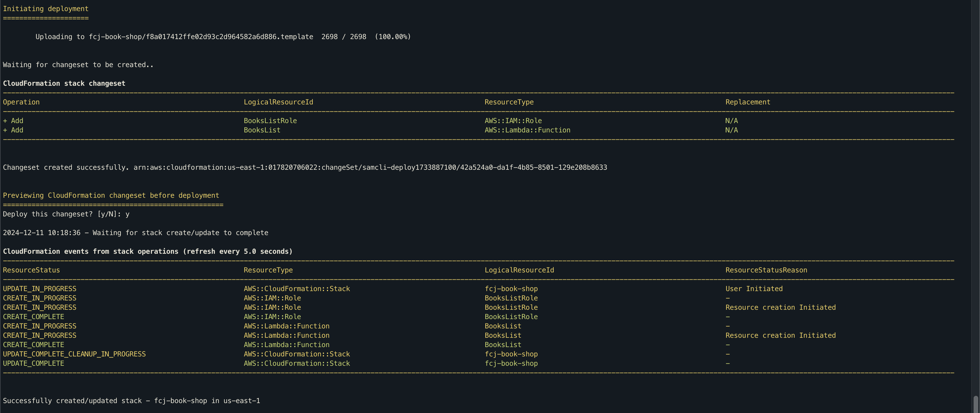Click 'BooksListRole' in the changeset table
The width and height of the screenshot is (980, 413).
pyautogui.click(x=270, y=121)
